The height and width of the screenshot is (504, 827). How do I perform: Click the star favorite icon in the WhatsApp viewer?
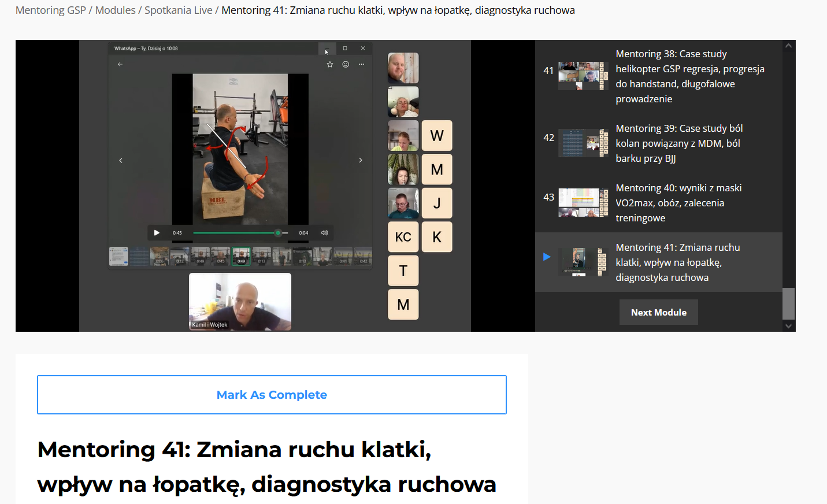pyautogui.click(x=330, y=64)
